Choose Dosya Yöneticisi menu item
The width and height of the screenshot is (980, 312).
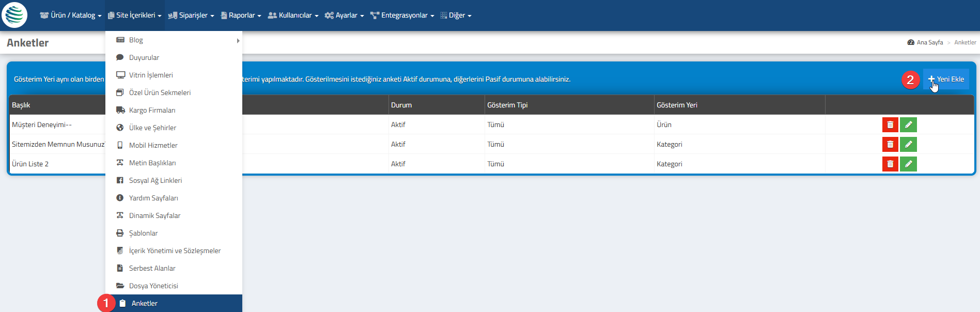tap(153, 286)
